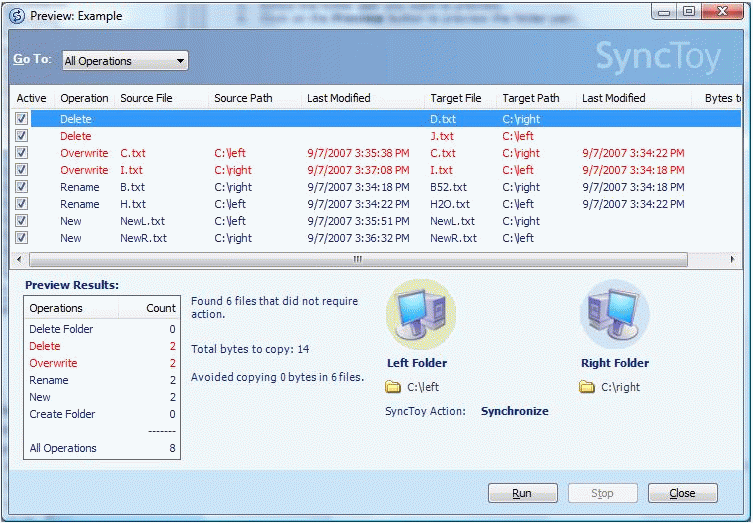Sort by the Target Path column header
This screenshot has height=523, width=753.
click(536, 98)
